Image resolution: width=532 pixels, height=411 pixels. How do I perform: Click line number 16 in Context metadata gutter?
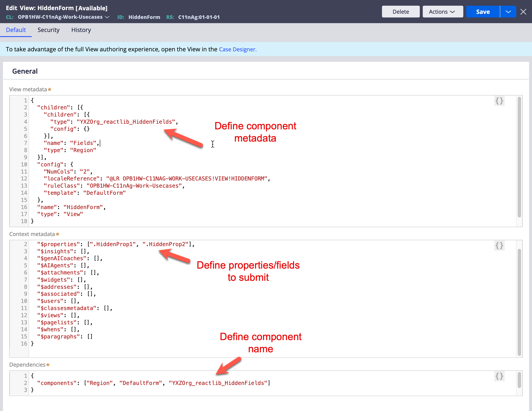click(x=24, y=344)
